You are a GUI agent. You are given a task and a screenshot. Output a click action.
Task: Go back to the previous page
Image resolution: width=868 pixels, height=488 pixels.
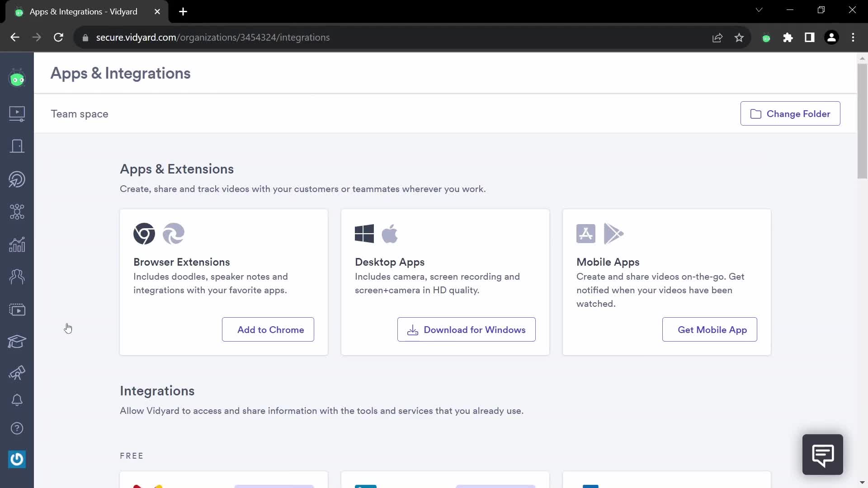15,38
